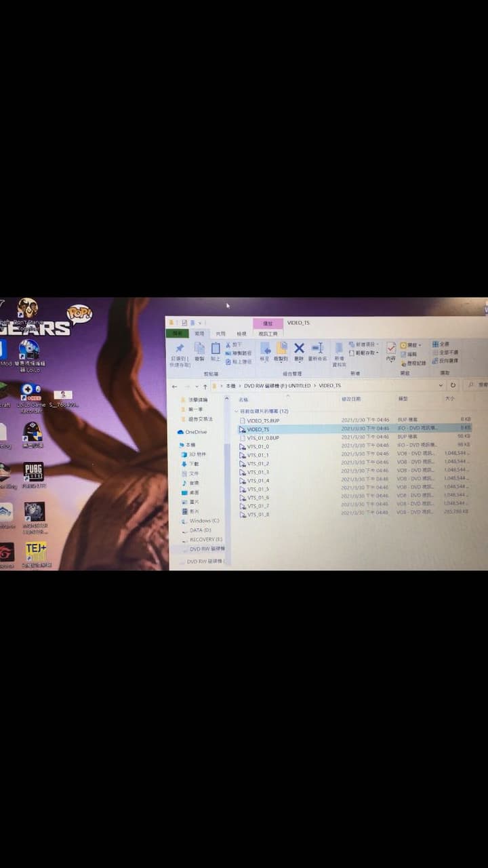Click the Cut scissors icon in the ribbon
The height and width of the screenshot is (868, 488).
(x=228, y=344)
